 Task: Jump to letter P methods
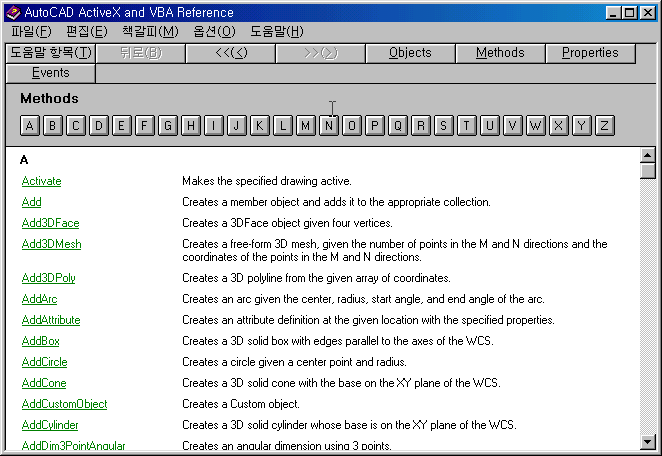[x=374, y=126]
